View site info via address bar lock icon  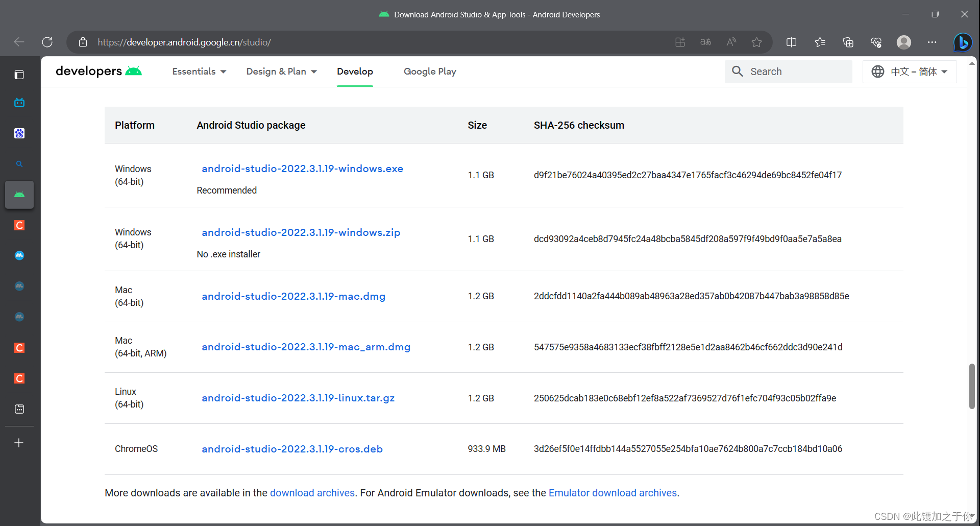coord(83,42)
